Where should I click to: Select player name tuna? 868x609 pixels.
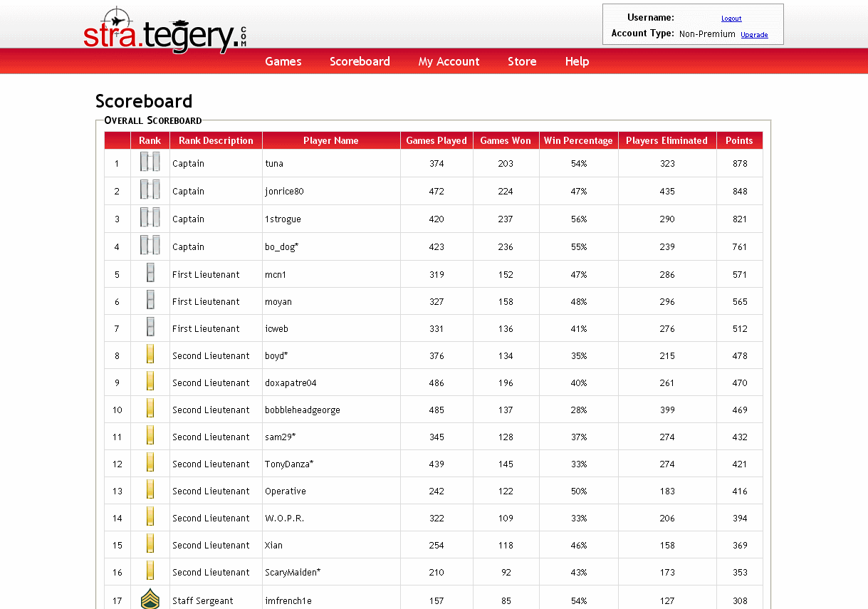(x=274, y=163)
